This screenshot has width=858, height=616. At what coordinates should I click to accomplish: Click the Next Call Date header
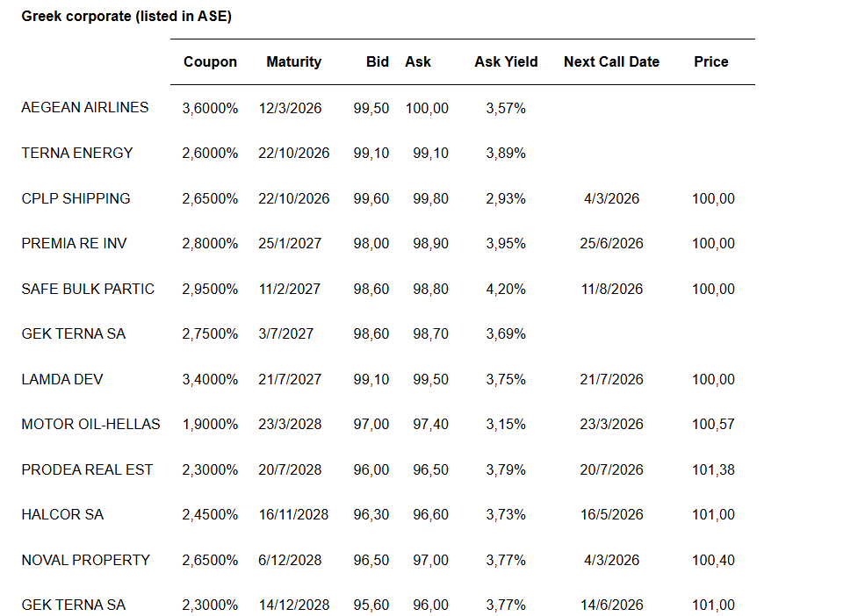tap(611, 62)
